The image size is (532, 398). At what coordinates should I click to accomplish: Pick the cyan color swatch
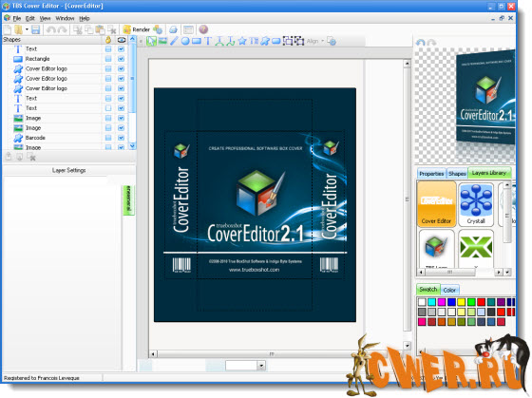431,302
